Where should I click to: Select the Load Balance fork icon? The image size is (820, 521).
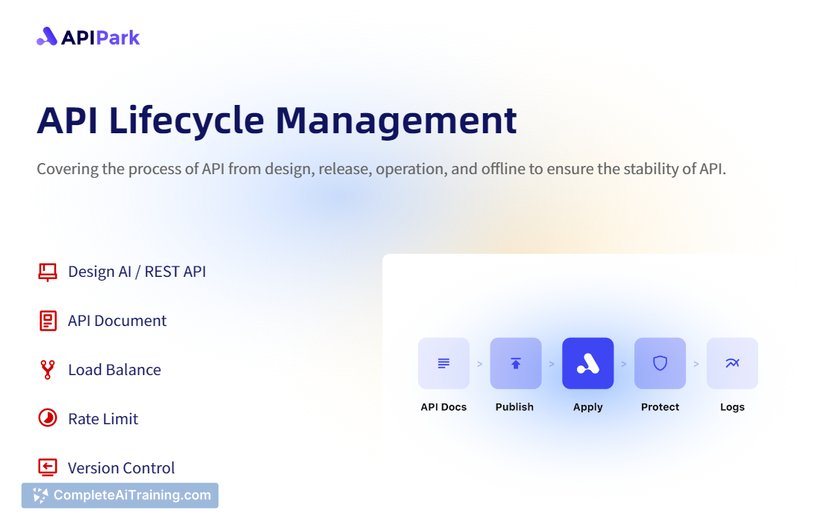(x=47, y=370)
